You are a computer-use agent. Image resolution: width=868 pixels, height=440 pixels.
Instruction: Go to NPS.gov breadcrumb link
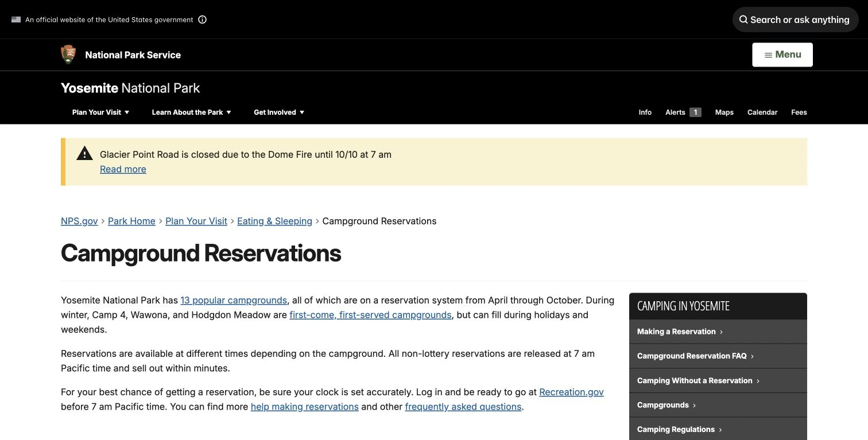click(79, 221)
